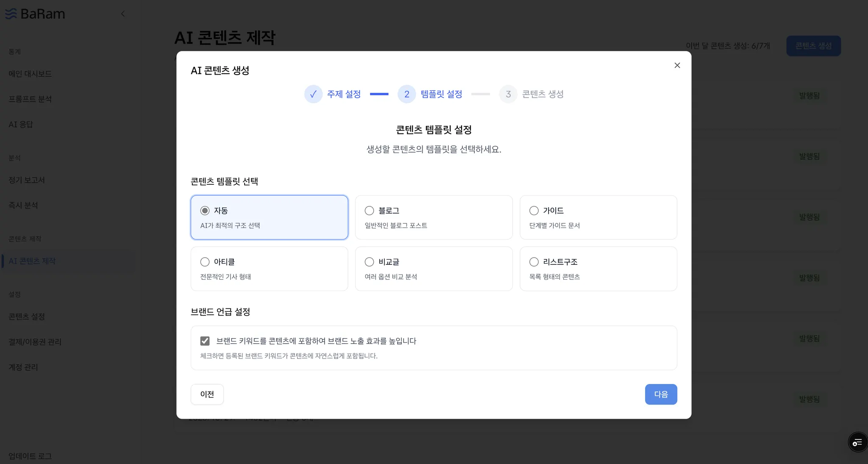Open 메인 대시보드 in the sidebar
Viewport: 868px width, 464px height.
pos(30,74)
